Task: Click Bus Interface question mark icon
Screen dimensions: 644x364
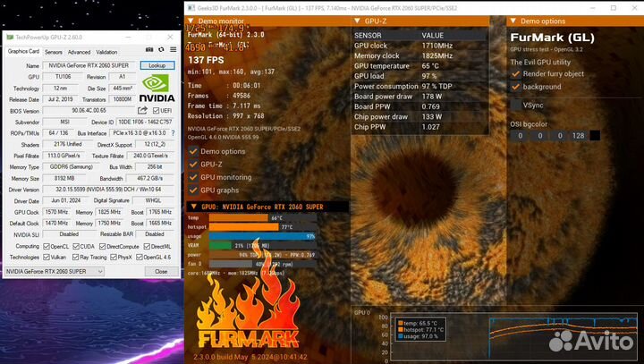Action: (173, 133)
